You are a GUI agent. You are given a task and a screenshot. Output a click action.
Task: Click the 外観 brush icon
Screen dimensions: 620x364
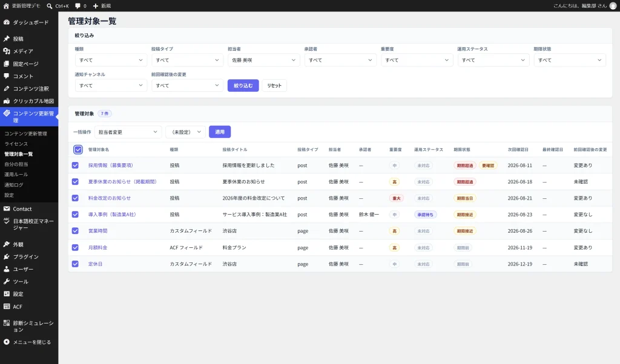coord(7,244)
